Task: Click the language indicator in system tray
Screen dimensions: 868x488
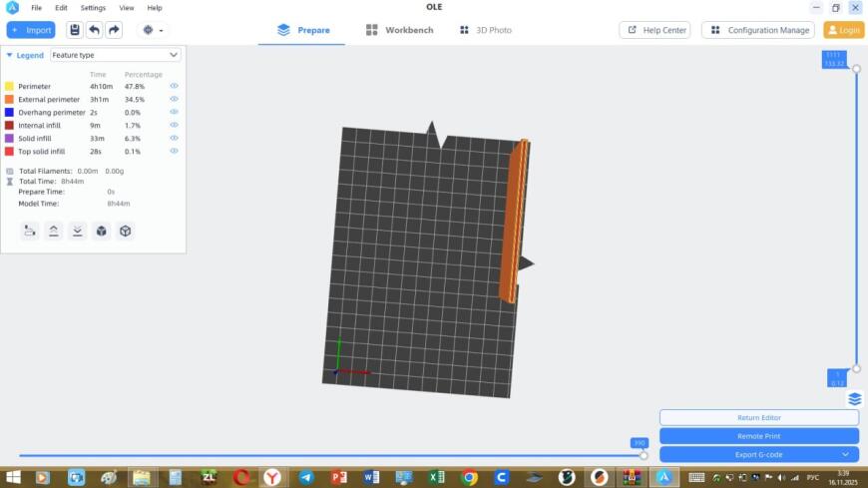Action: [813, 477]
